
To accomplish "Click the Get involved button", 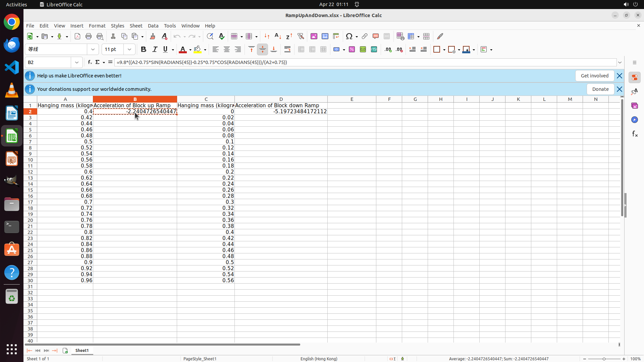I will [x=594, y=76].
